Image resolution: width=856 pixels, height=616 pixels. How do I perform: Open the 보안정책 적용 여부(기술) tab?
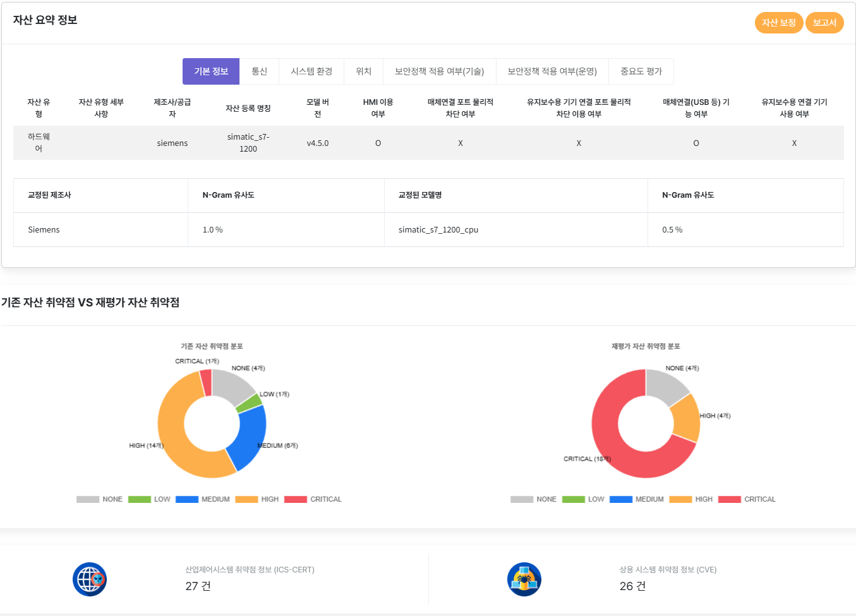(438, 71)
